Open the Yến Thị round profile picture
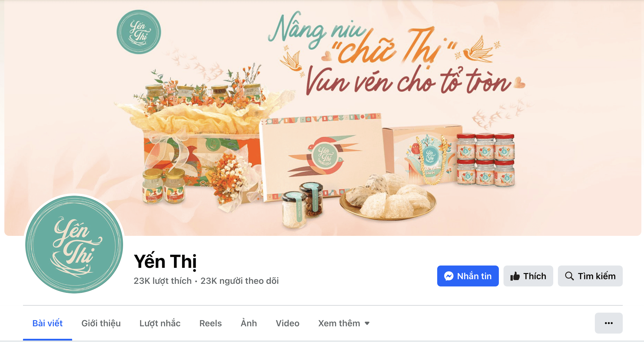 [x=74, y=245]
